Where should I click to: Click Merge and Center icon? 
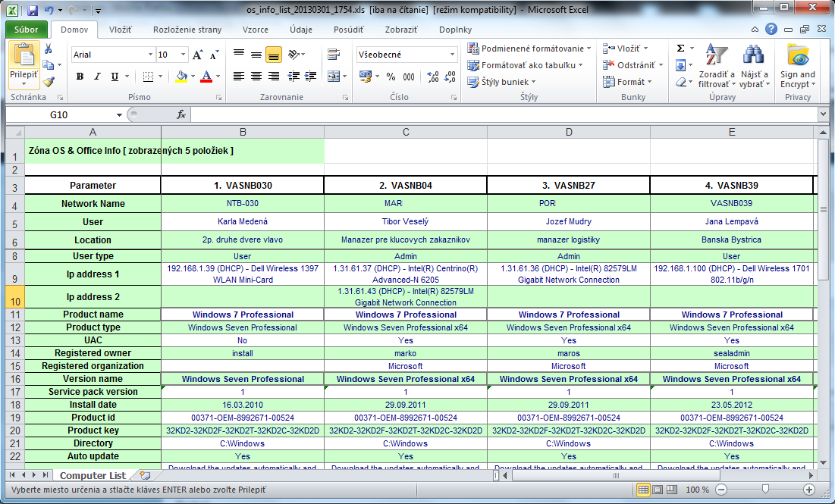[x=334, y=77]
